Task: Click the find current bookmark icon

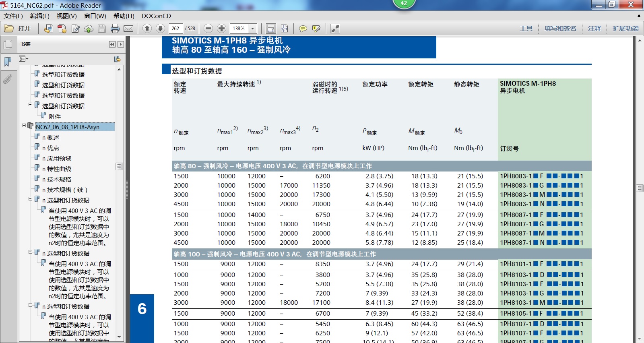Action: coord(118,59)
